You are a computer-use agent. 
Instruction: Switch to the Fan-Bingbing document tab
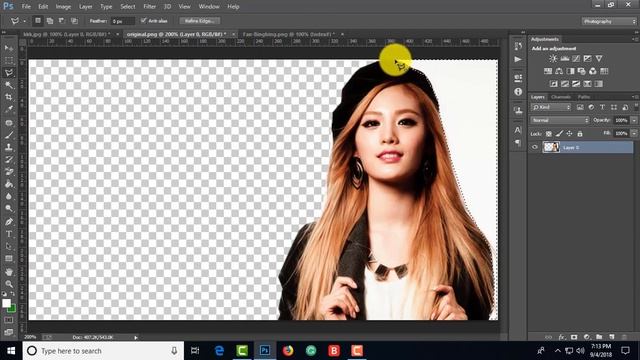(x=289, y=34)
